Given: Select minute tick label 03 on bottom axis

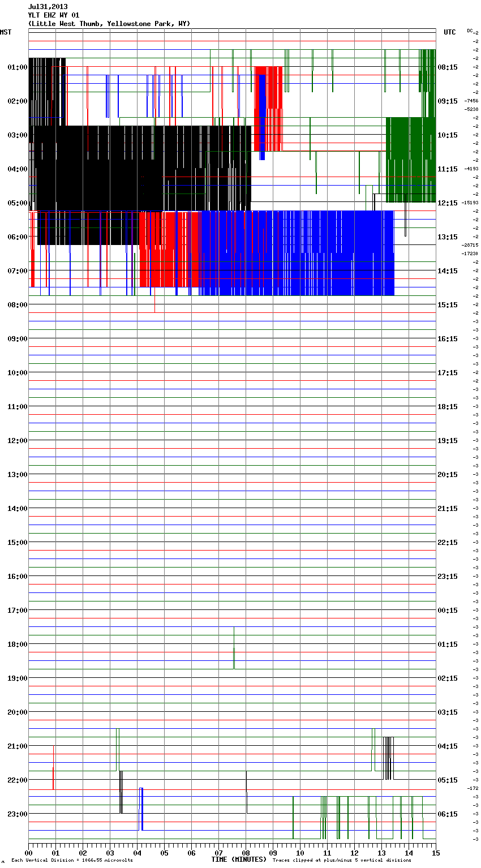Looking at the screenshot, I should click(x=110, y=853).
